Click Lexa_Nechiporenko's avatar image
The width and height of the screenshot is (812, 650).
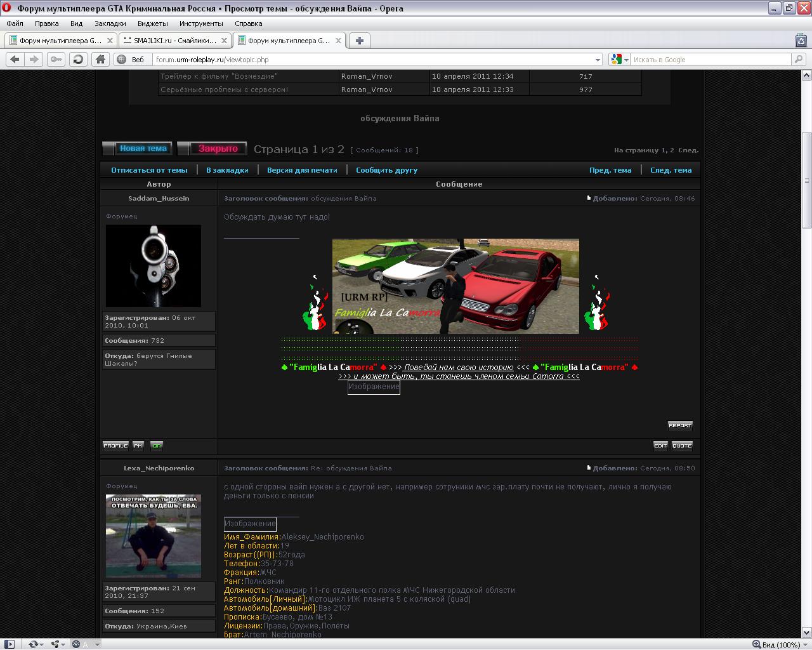154,536
